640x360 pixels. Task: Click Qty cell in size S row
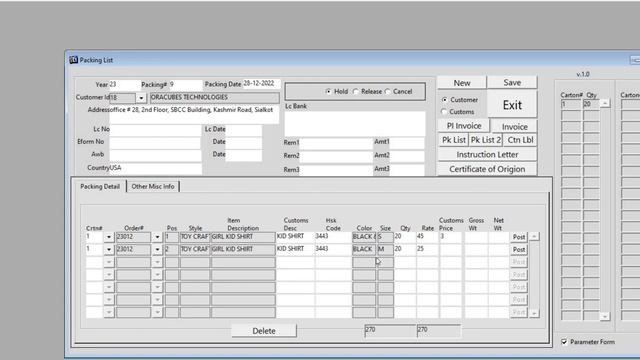405,237
